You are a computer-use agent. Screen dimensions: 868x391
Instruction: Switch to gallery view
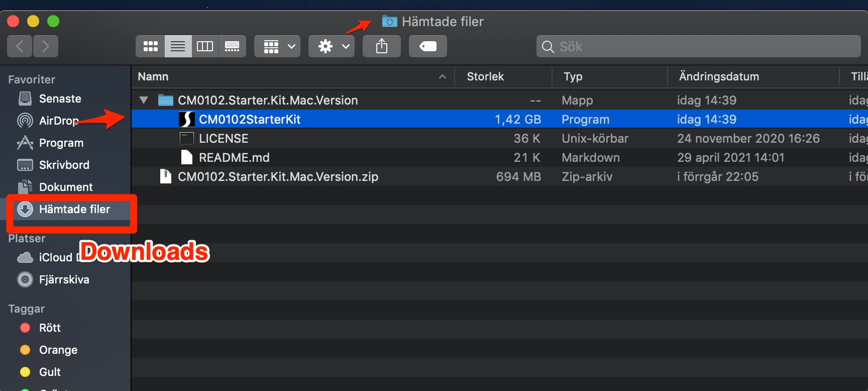click(x=232, y=46)
